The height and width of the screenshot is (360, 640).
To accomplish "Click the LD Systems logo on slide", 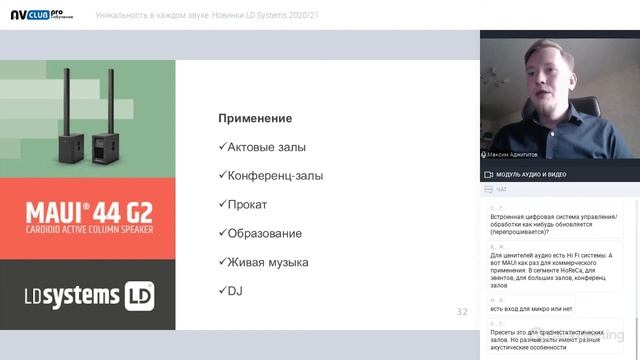I will click(89, 296).
